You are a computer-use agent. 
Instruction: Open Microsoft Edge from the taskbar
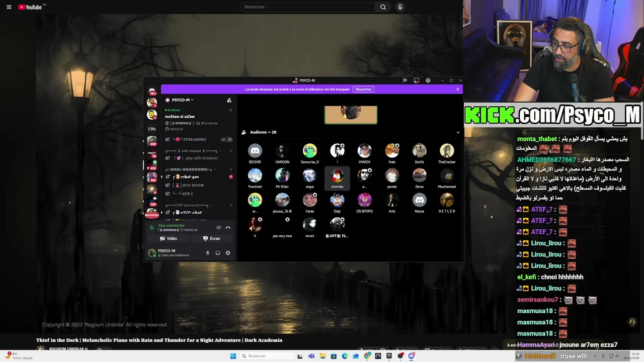(345, 356)
